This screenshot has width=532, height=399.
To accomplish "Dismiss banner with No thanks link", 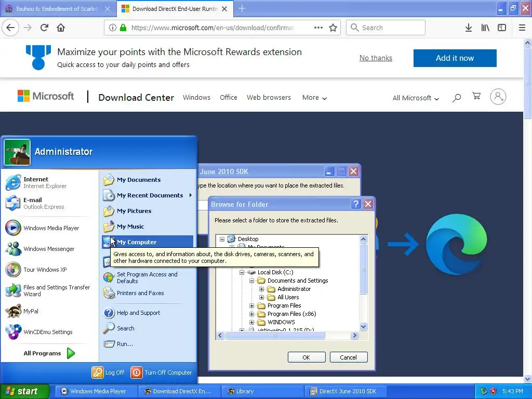I will click(376, 58).
